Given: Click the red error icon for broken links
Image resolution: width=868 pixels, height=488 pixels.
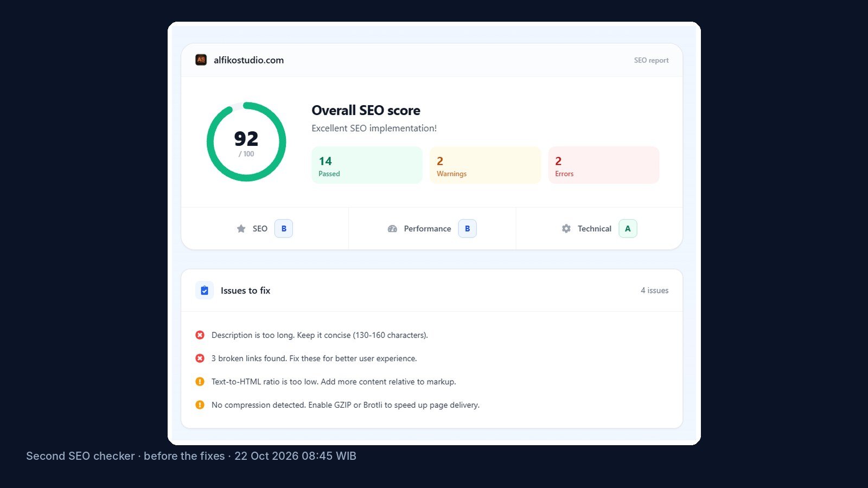Looking at the screenshot, I should (x=200, y=358).
